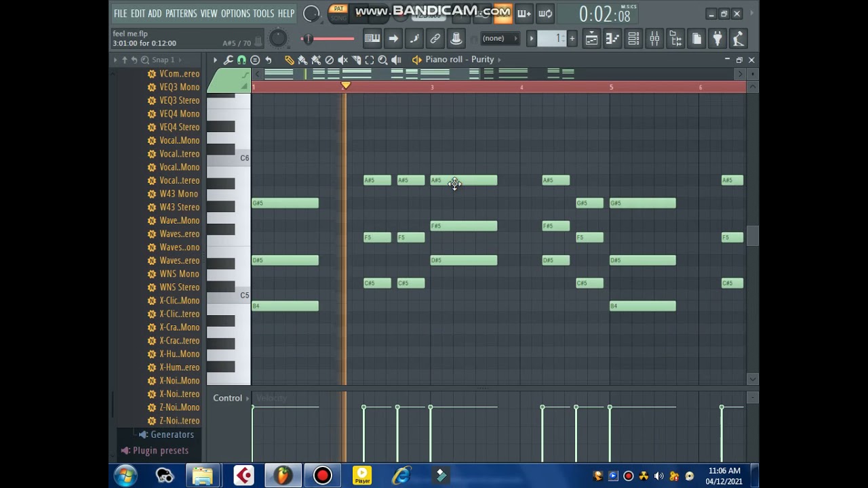Open the project picker pages icon
Screen dimensions: 868x488
click(696, 39)
